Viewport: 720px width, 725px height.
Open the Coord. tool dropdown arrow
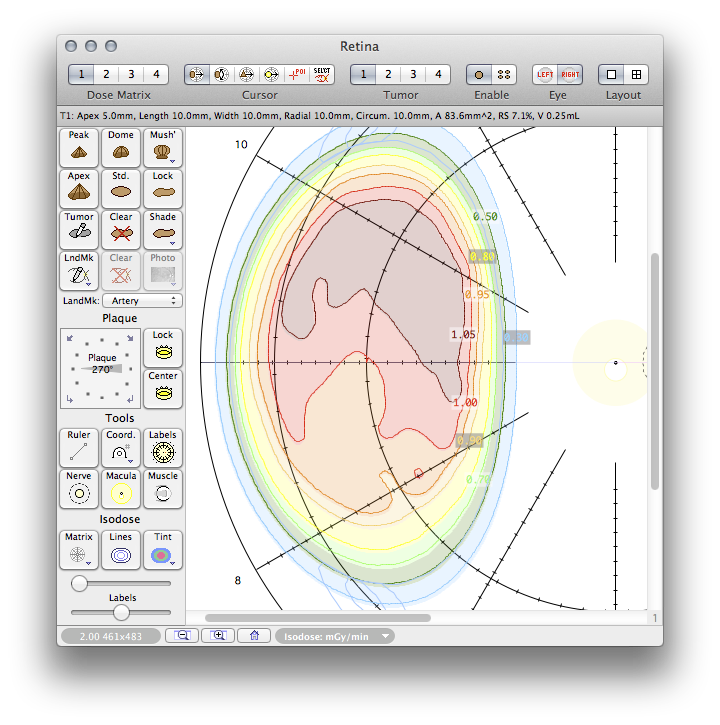[x=130, y=461]
